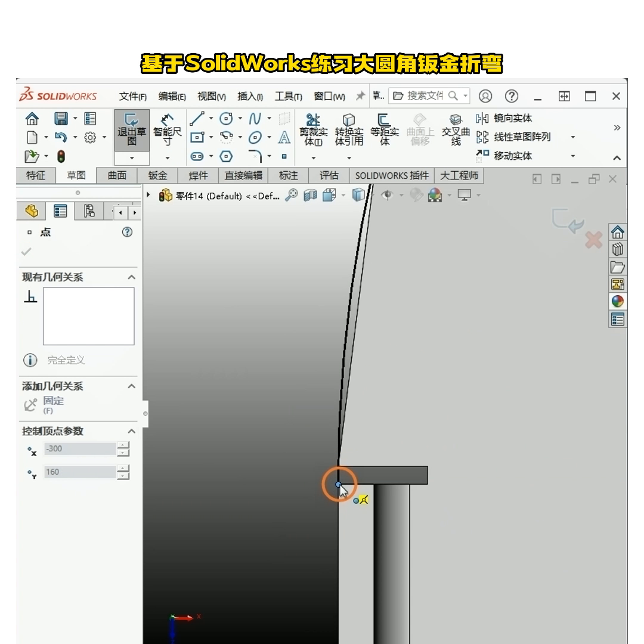Image resolution: width=644 pixels, height=644 pixels.
Task: Open the Move Entities dropdown arrow
Action: pos(573,156)
